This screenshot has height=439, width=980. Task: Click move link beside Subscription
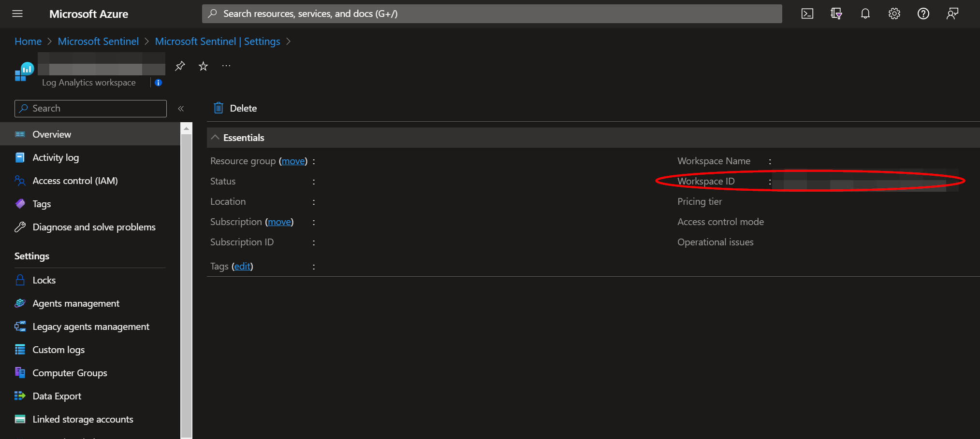pos(279,222)
